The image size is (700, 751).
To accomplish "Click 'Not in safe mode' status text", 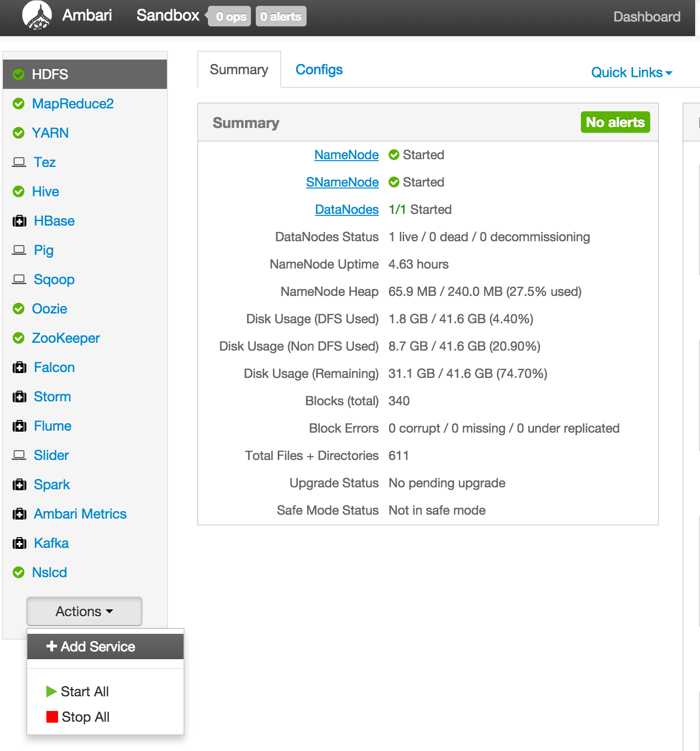I will tap(437, 510).
